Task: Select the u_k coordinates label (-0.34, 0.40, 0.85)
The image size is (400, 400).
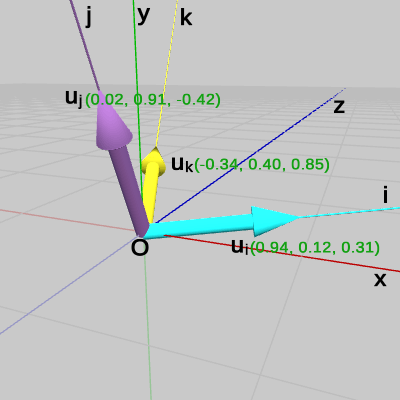Action: 262,164
